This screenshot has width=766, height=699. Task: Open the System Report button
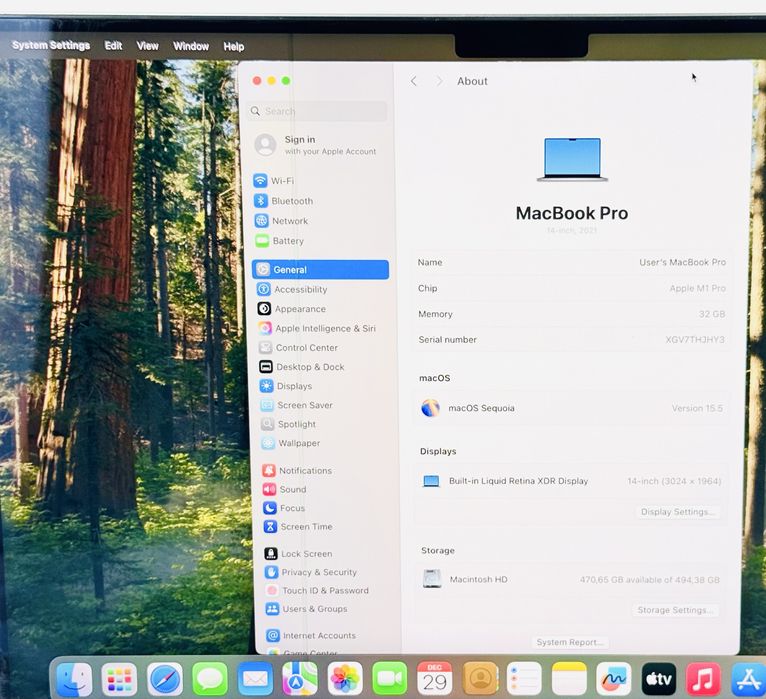(570, 642)
